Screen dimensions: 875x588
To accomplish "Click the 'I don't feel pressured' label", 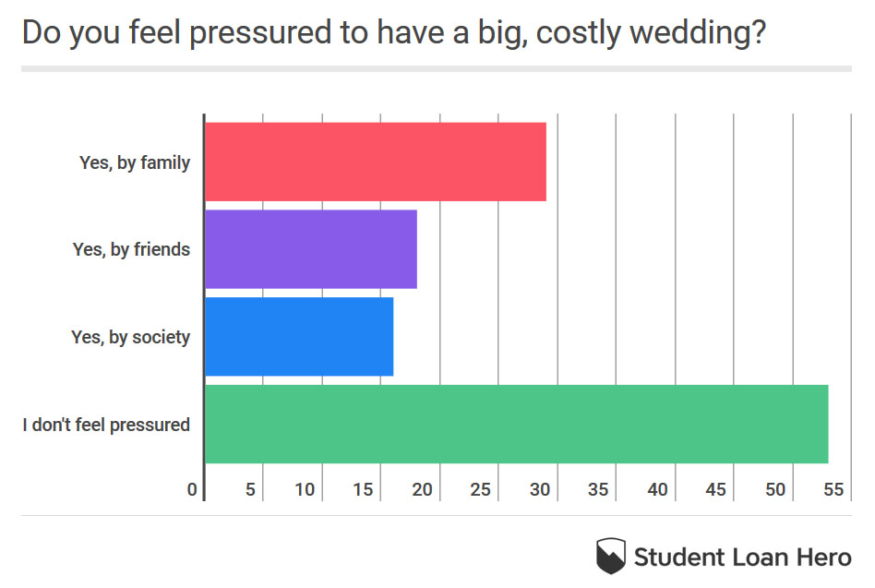I will pyautogui.click(x=106, y=425).
